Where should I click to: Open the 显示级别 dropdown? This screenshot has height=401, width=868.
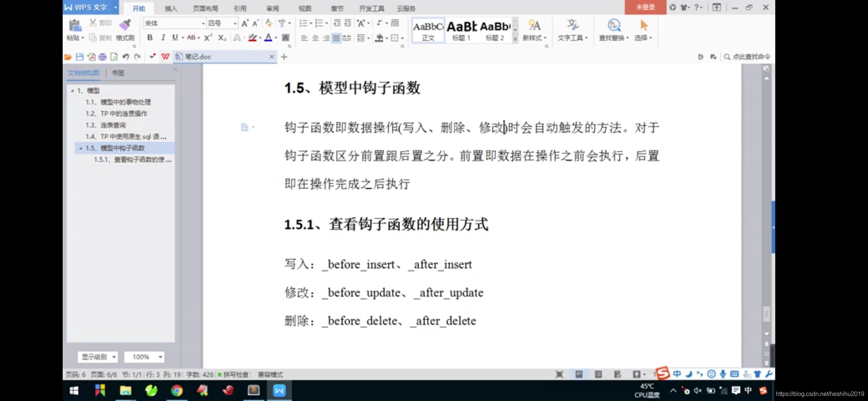pos(98,357)
